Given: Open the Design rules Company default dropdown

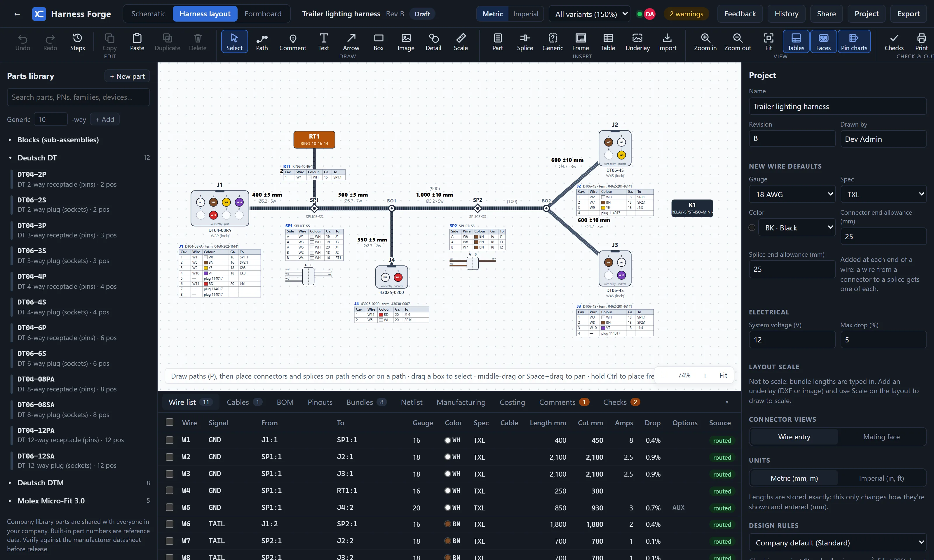Looking at the screenshot, I should coord(838,542).
